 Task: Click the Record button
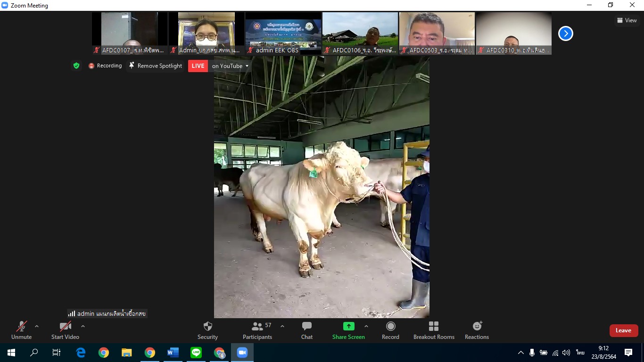(x=390, y=330)
